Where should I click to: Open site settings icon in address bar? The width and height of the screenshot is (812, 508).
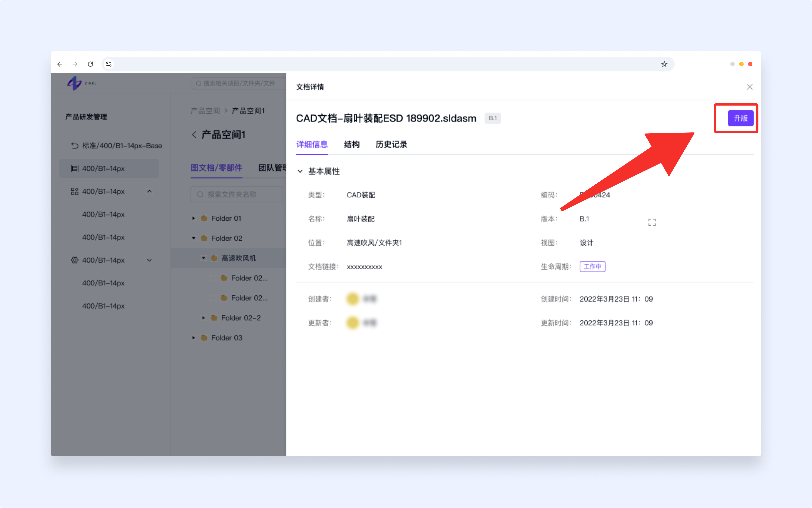pos(109,64)
